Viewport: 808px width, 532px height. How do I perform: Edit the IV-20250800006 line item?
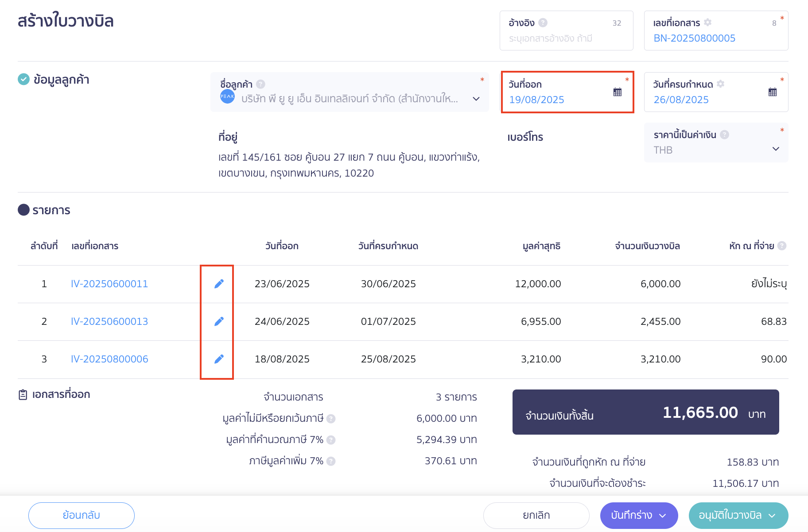[218, 359]
